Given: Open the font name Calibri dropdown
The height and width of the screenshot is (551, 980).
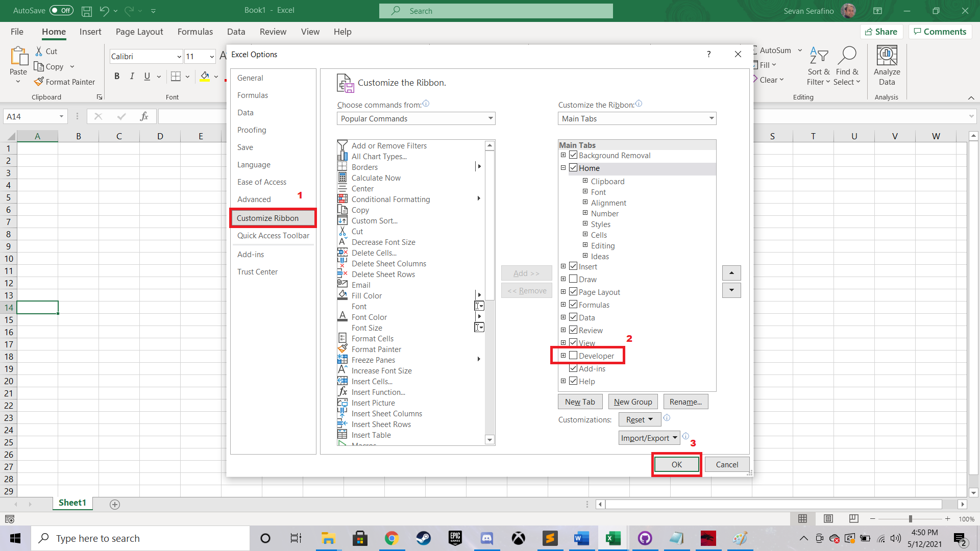Looking at the screenshot, I should pyautogui.click(x=179, y=57).
